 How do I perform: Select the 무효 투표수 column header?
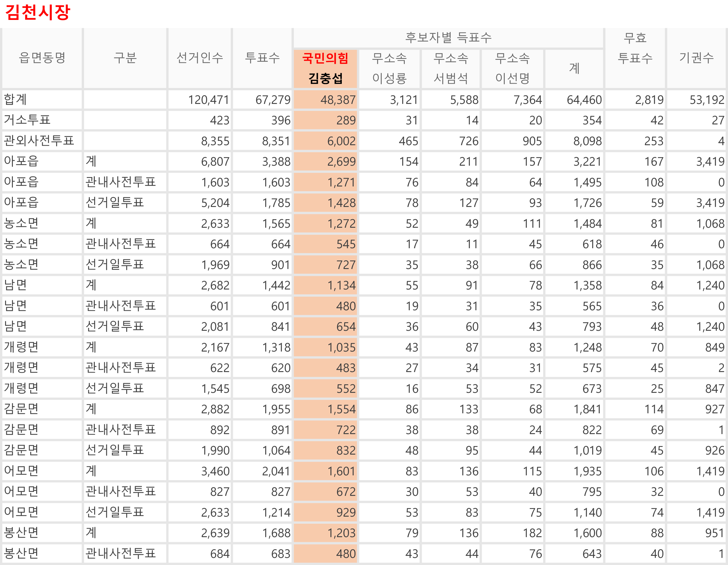tap(635, 48)
